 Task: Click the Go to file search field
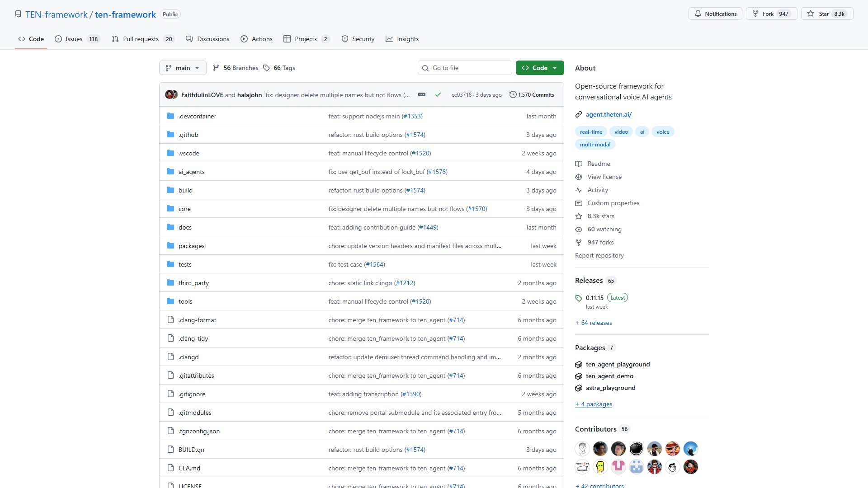[468, 68]
